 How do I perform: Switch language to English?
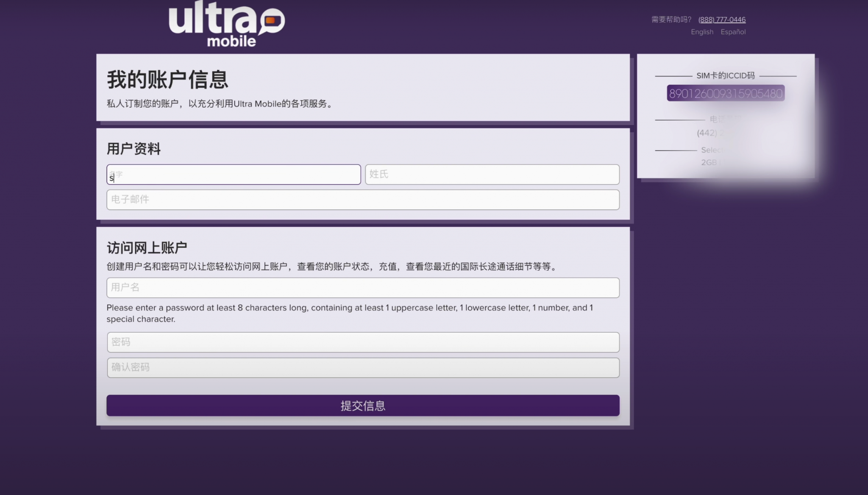click(702, 32)
